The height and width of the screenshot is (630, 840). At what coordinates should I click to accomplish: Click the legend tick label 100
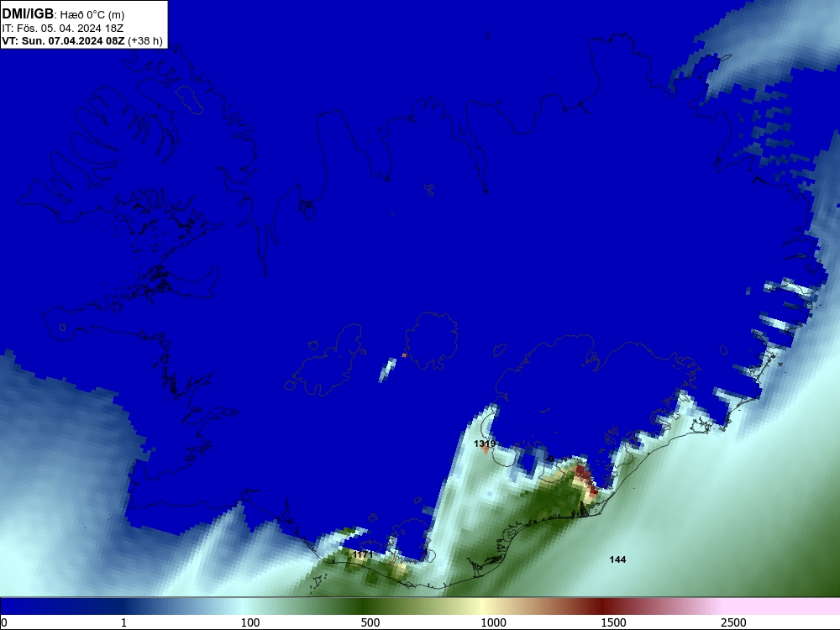tap(250, 622)
